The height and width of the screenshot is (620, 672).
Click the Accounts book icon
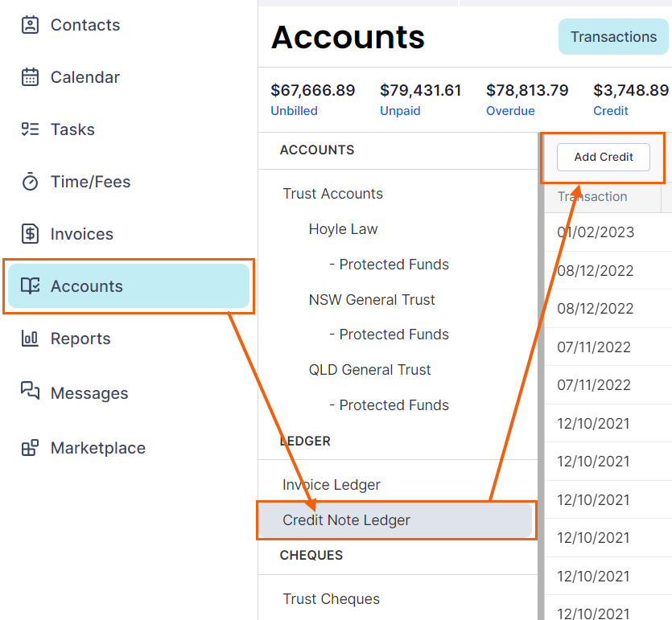(30, 285)
